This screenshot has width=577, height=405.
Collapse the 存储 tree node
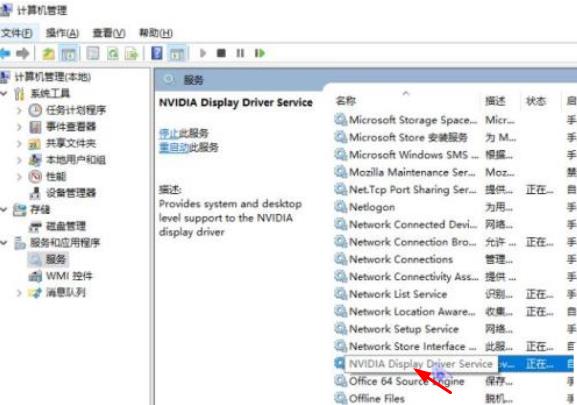tap(4, 209)
